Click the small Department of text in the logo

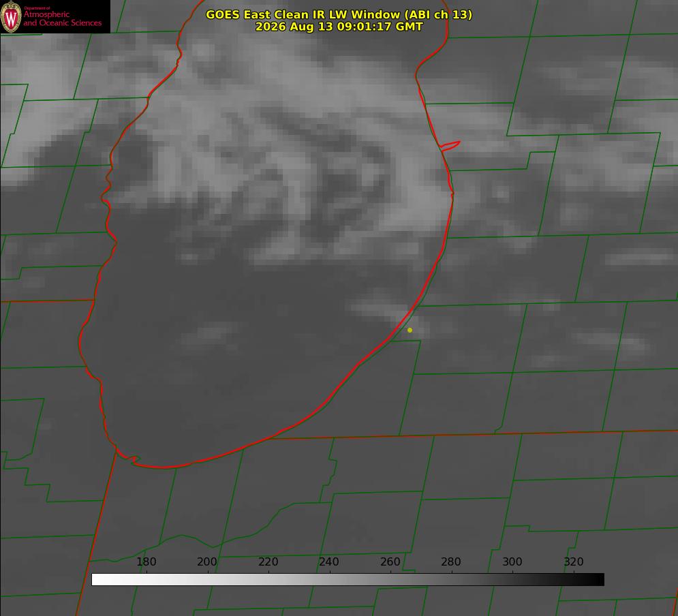(x=37, y=7)
